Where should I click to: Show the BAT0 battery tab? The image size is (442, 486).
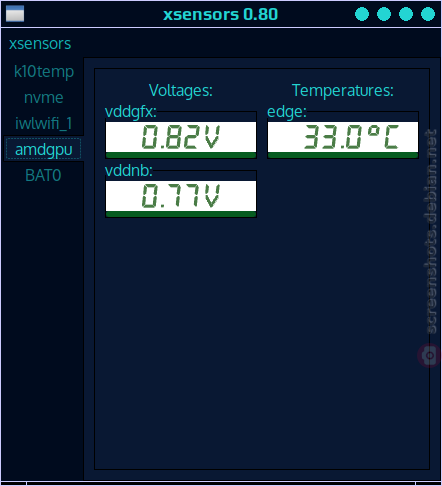tap(44, 175)
